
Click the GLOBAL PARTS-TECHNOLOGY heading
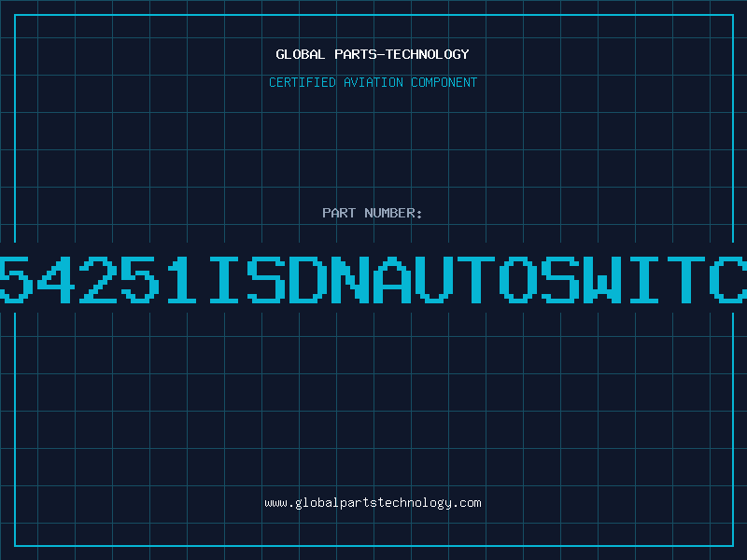[x=373, y=54]
